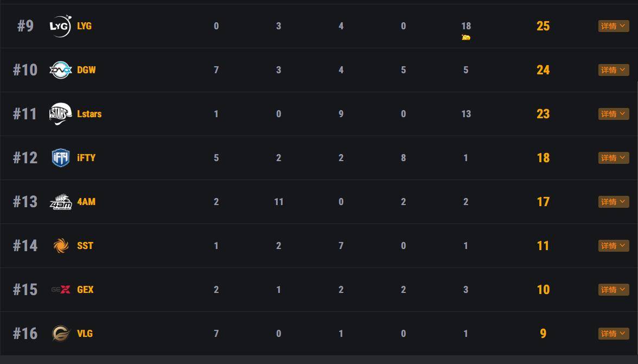Show details for team VLG
This screenshot has height=364, width=638.
click(x=614, y=334)
